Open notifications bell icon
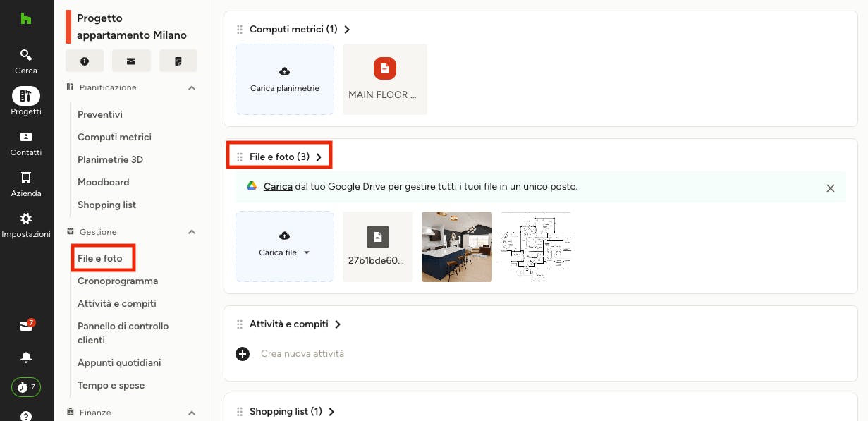This screenshot has width=868, height=421. pos(26,358)
